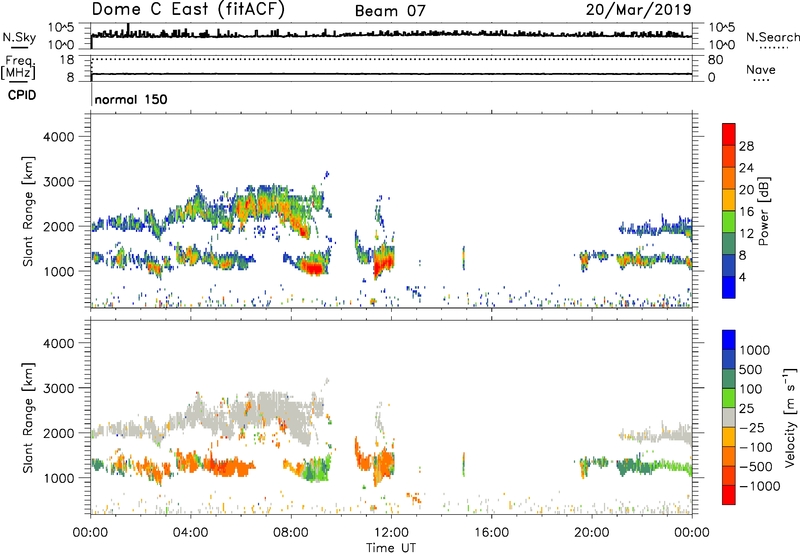Click the '-1000' Velocity colorbar tick label
Screen dimensions: 800x554
(759, 486)
